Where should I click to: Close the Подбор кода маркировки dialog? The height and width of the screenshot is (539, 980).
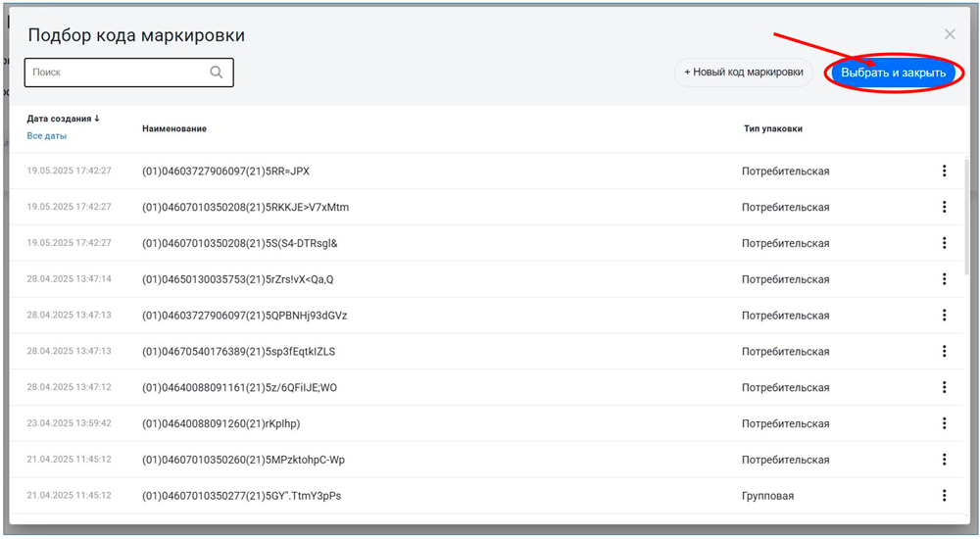pyautogui.click(x=950, y=34)
